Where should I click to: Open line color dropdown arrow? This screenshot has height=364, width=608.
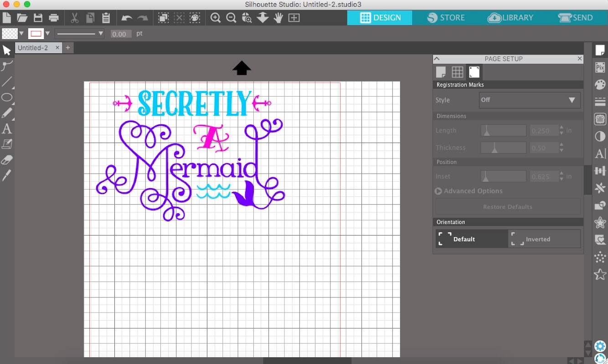[x=47, y=34]
